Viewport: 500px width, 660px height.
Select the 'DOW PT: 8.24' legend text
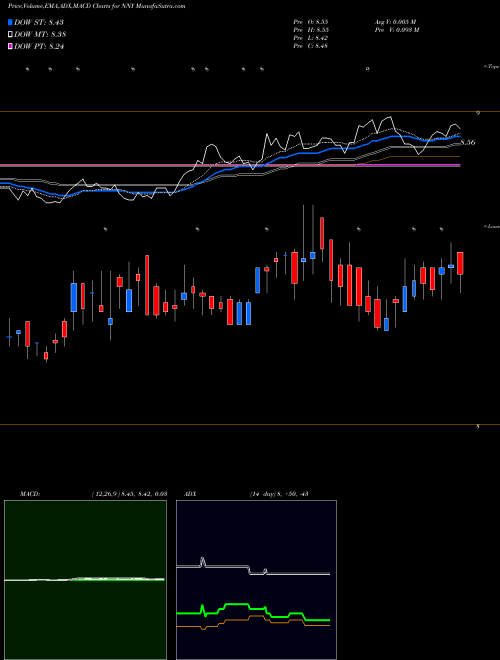pos(39,47)
